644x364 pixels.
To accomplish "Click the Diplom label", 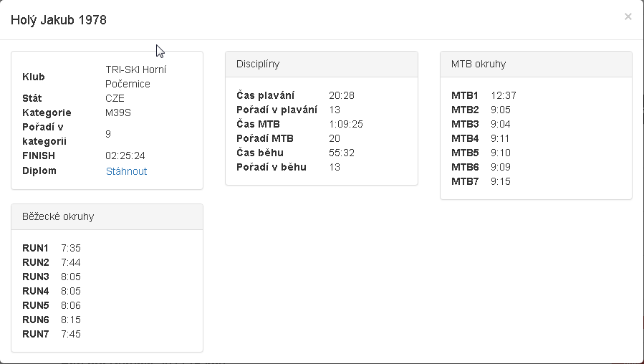I will pyautogui.click(x=39, y=171).
